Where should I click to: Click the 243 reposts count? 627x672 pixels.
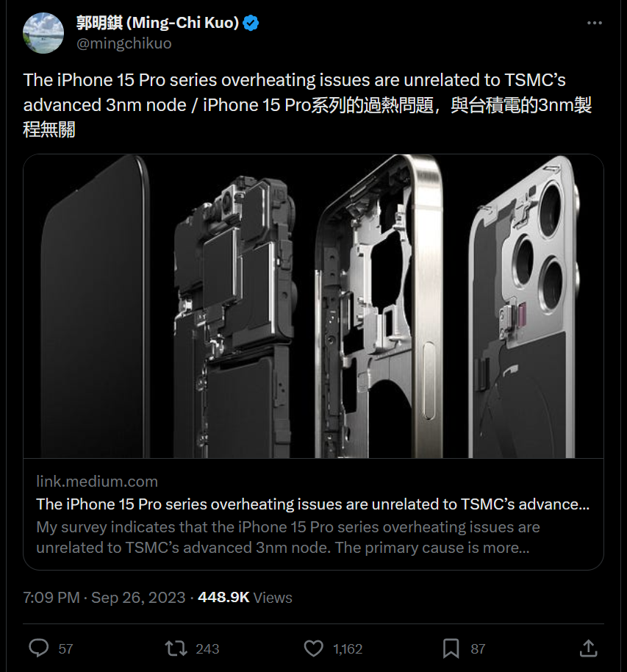tap(207, 648)
